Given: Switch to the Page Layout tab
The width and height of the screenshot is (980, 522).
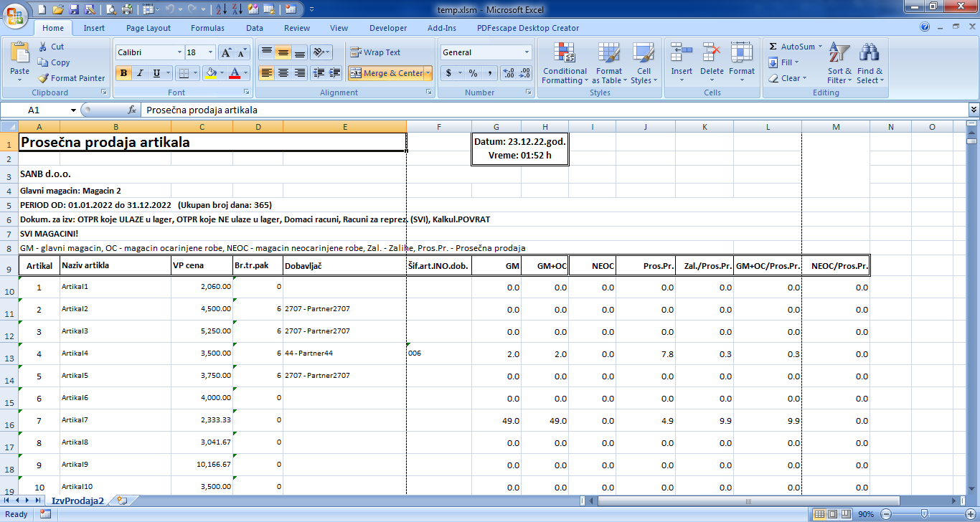Looking at the screenshot, I should [149, 28].
